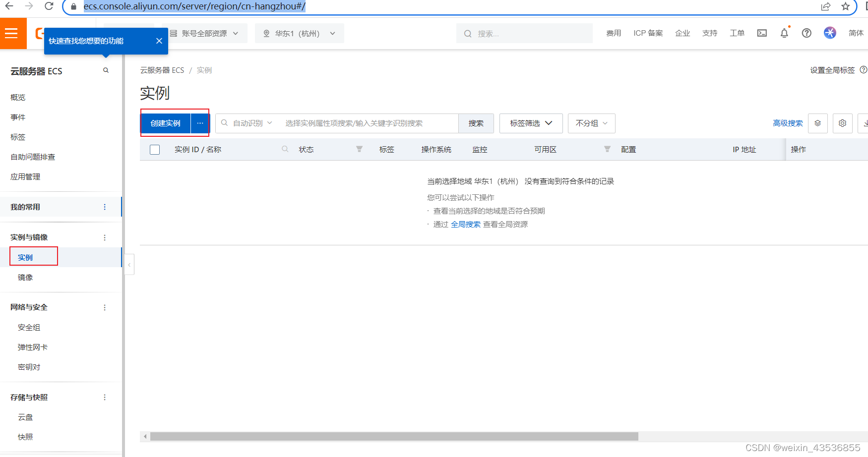Open the notifications bell
The height and width of the screenshot is (457, 868).
click(x=784, y=33)
